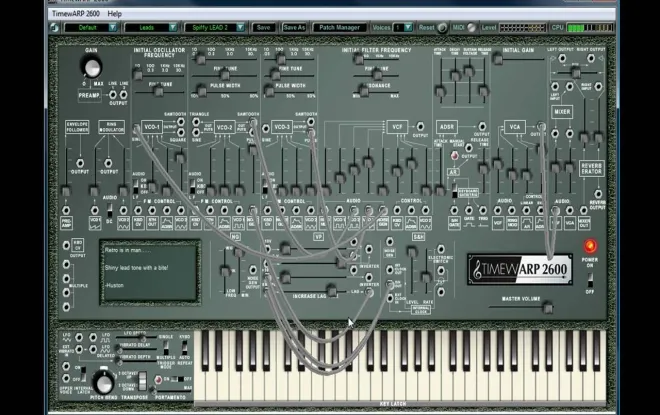This screenshot has width=660, height=415.
Task: Turn the preamp Gain knob
Action: tap(91, 67)
